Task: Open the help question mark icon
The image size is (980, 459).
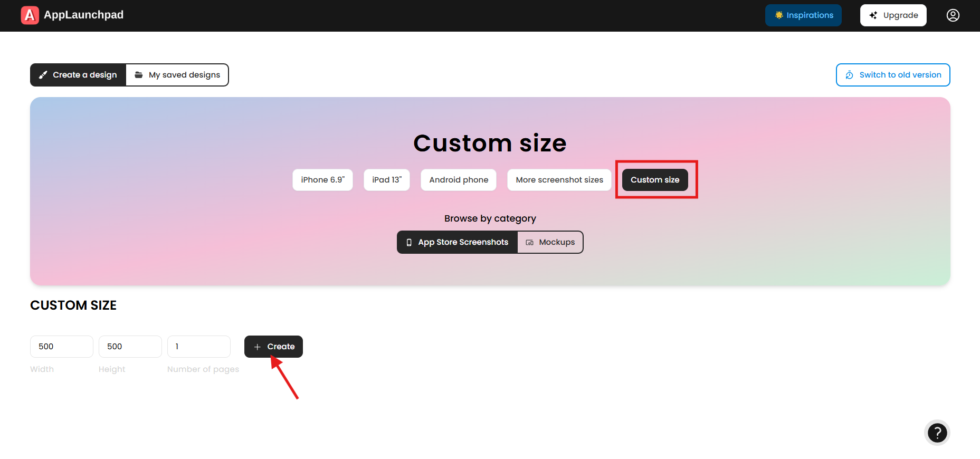Action: pos(937,433)
